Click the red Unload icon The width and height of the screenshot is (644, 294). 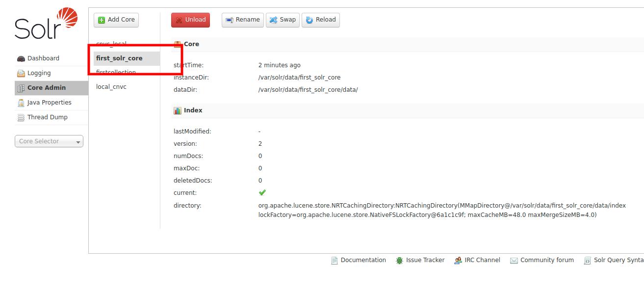pyautogui.click(x=179, y=20)
